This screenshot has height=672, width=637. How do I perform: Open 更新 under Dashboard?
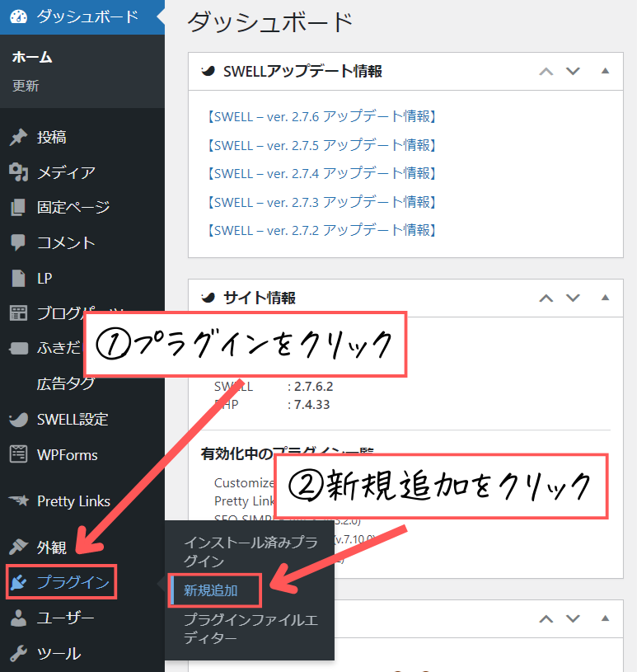(26, 86)
